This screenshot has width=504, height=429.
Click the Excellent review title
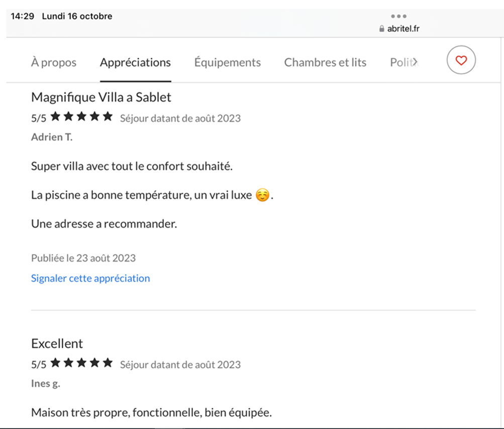pos(57,344)
